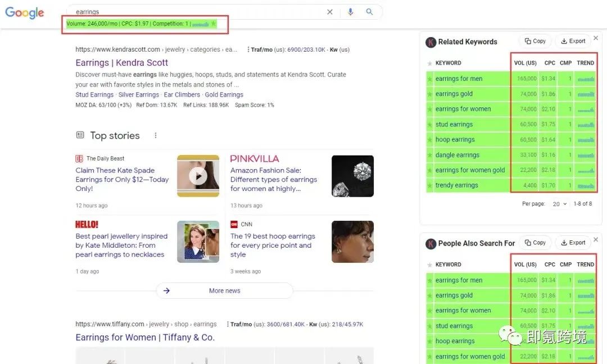
Task: Star the earrings keyword in volume bar
Action: click(x=214, y=24)
